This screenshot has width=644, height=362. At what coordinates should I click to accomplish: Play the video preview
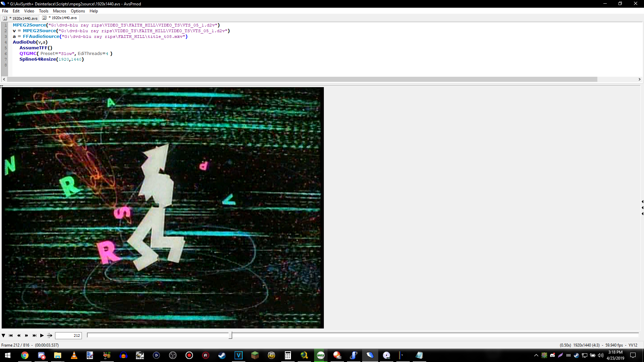42,336
